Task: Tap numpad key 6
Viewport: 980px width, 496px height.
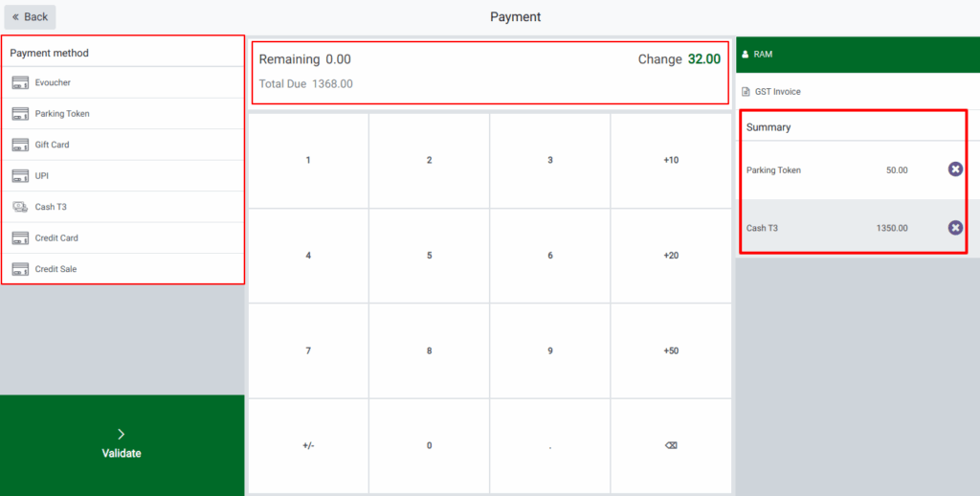Action: click(550, 256)
